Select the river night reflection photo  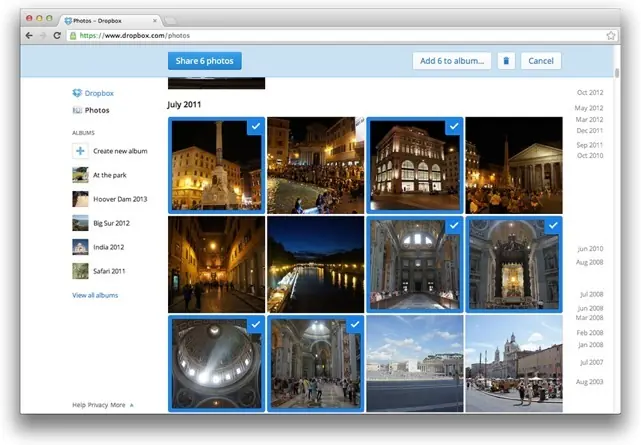[316, 264]
